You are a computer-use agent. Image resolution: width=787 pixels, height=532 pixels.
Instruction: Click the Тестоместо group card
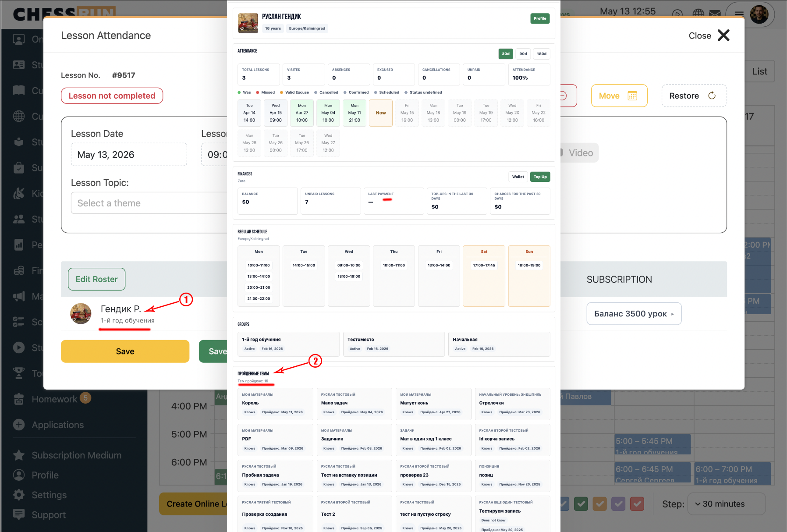393,344
